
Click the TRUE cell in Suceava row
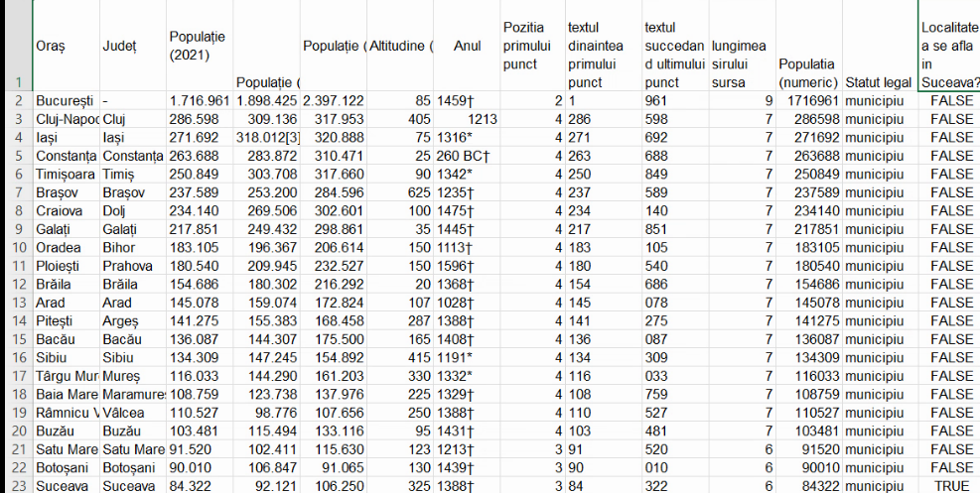(950, 485)
